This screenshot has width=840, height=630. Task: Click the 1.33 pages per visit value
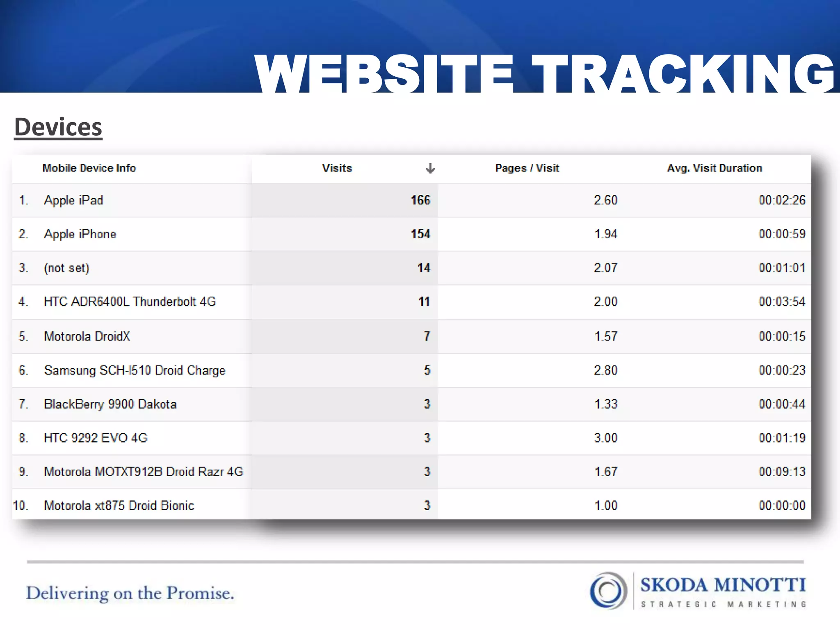[x=605, y=404]
